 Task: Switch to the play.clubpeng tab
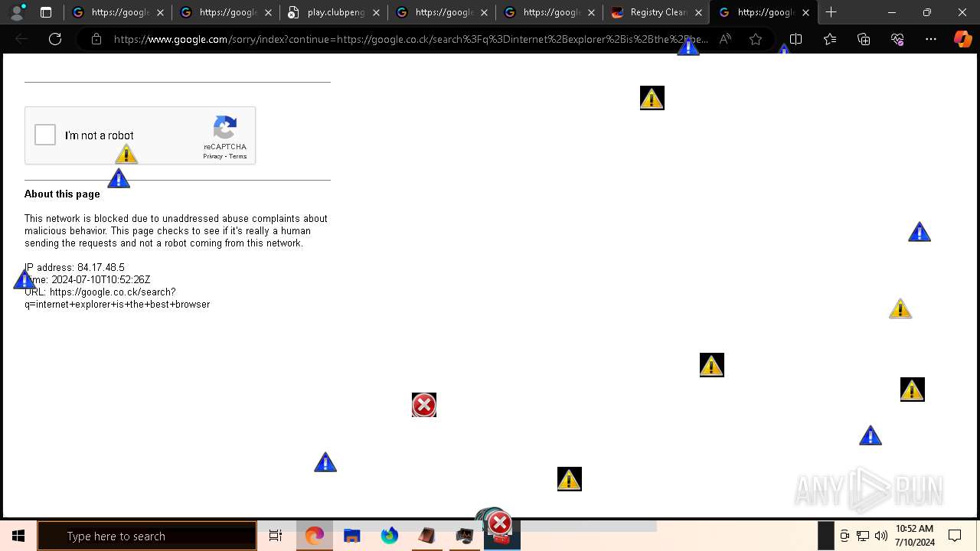coord(334,12)
